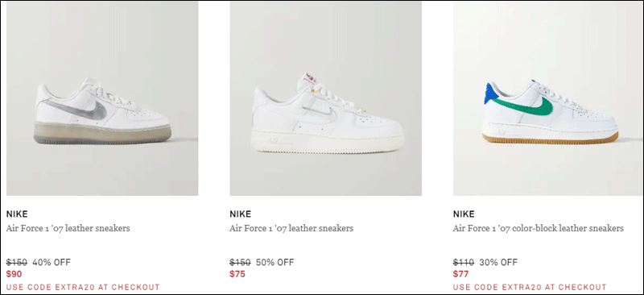Open the green swoosh sneaker product image
644x295 pixels.
[548, 98]
